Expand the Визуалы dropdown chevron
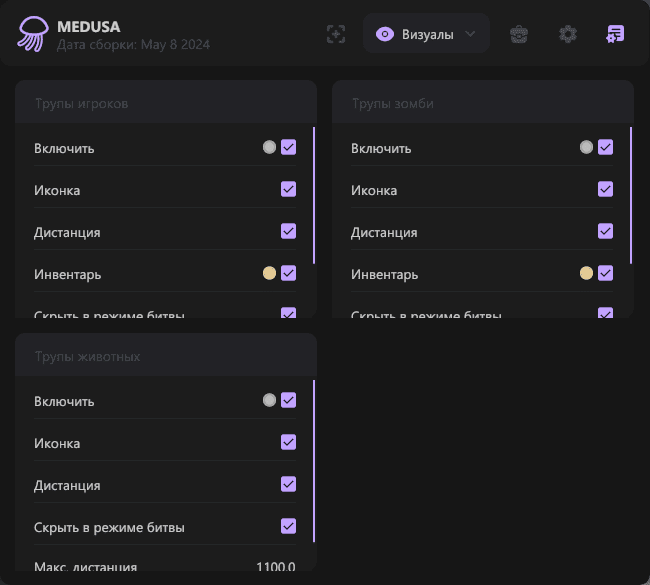Viewport: 650px width, 585px height. (471, 34)
